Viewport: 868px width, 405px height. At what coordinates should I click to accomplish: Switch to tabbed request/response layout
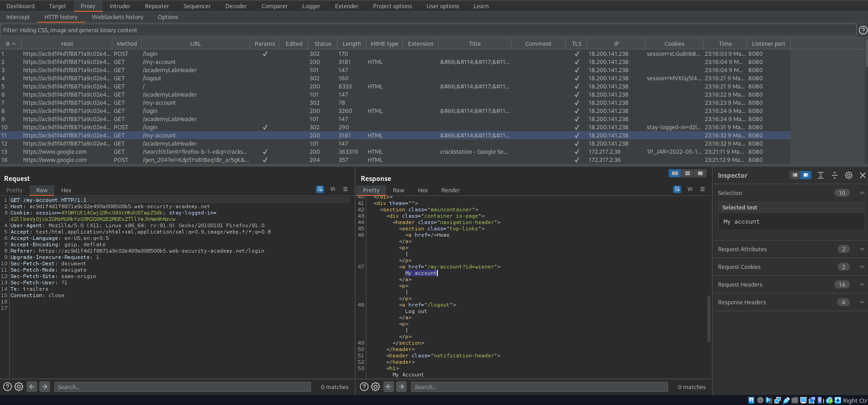pyautogui.click(x=700, y=173)
